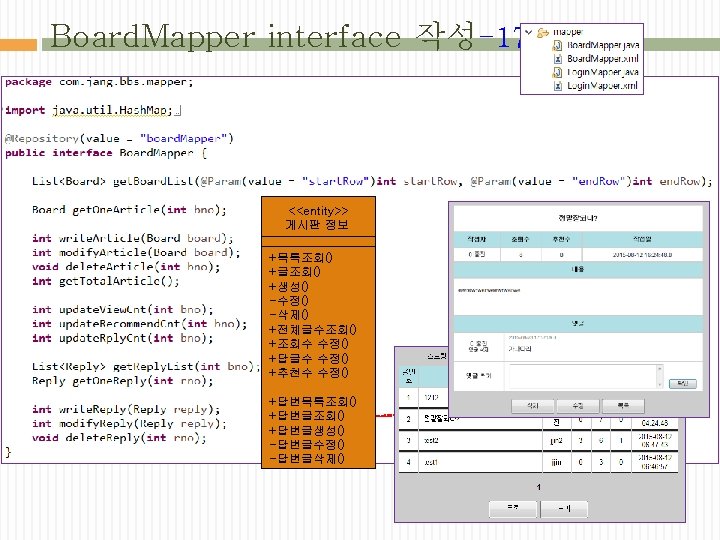Select BoardMapper.java in the tree
The height and width of the screenshot is (540, 720).
click(602, 45)
